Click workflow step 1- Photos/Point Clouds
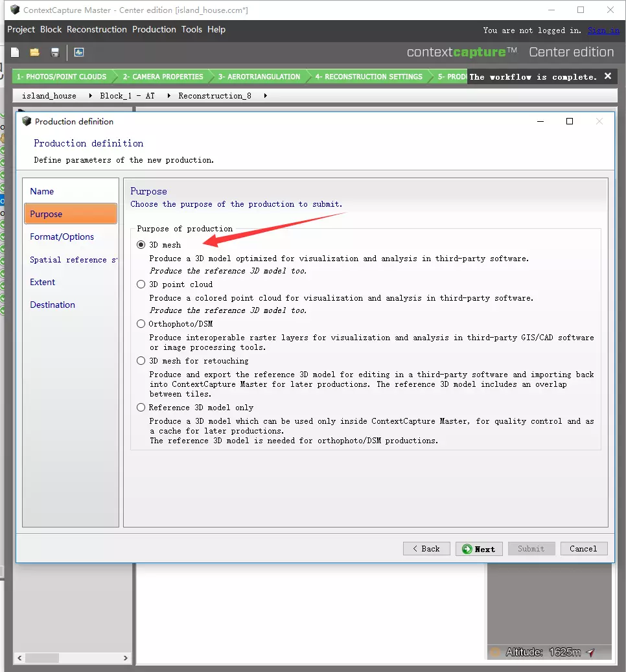626x672 pixels. click(62, 76)
